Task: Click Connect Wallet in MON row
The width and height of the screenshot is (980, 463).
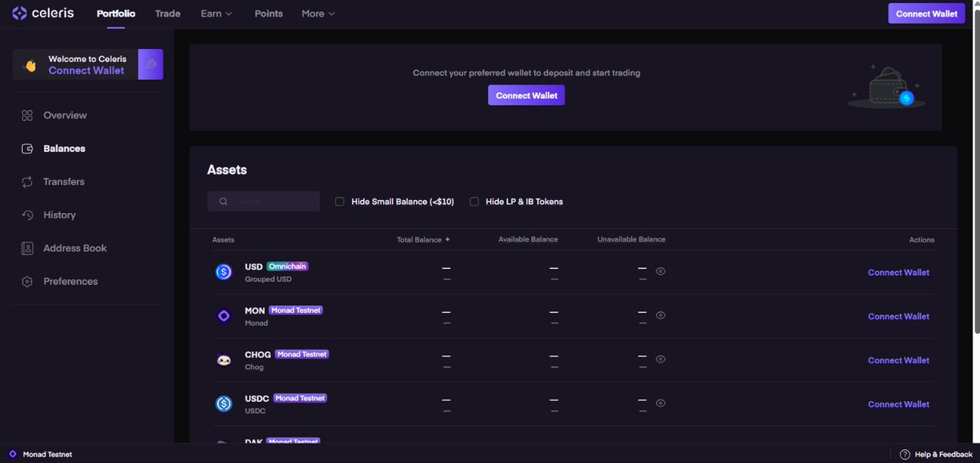Action: pyautogui.click(x=898, y=316)
